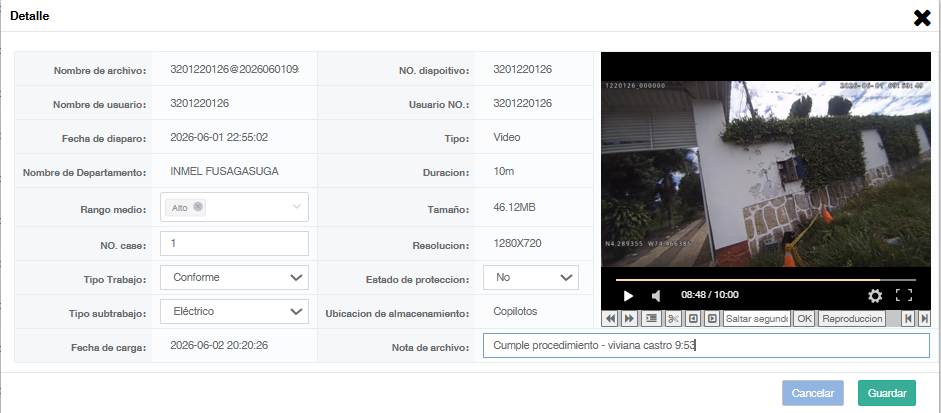Open the Tipo Trabajo dropdown

coord(235,278)
